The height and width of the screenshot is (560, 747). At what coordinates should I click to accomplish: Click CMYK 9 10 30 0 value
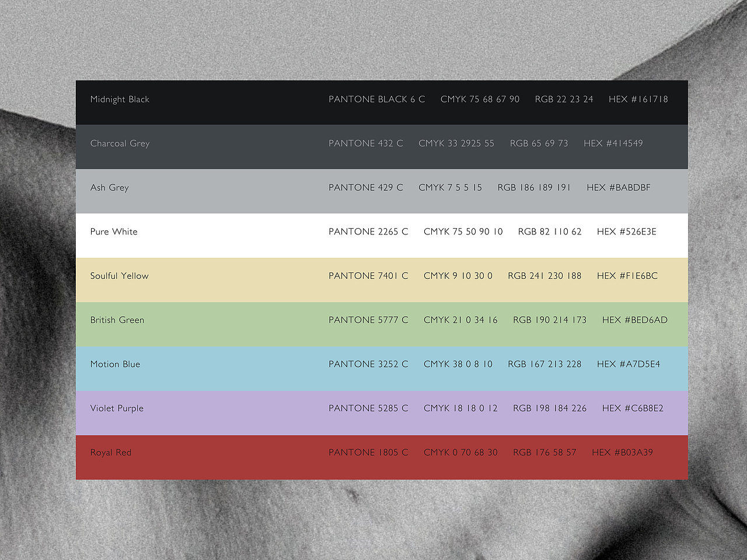pyautogui.click(x=458, y=276)
